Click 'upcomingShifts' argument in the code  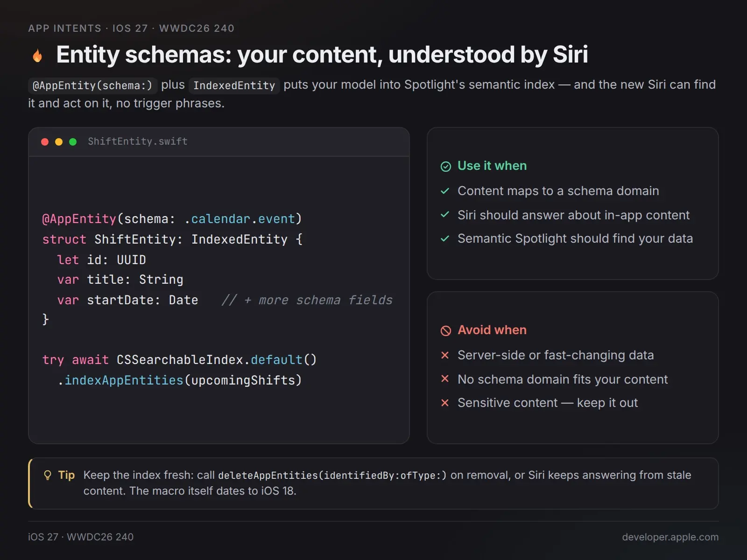[x=243, y=380]
